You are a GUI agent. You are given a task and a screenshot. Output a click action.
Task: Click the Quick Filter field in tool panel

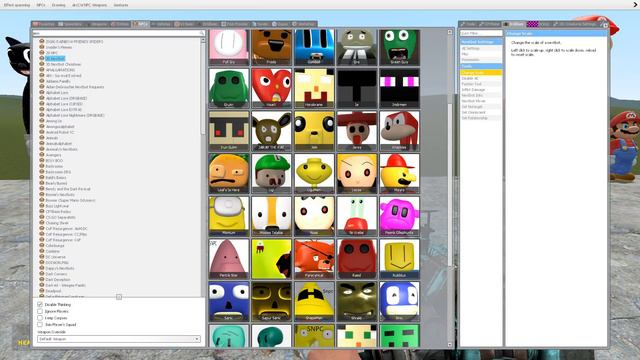481,33
